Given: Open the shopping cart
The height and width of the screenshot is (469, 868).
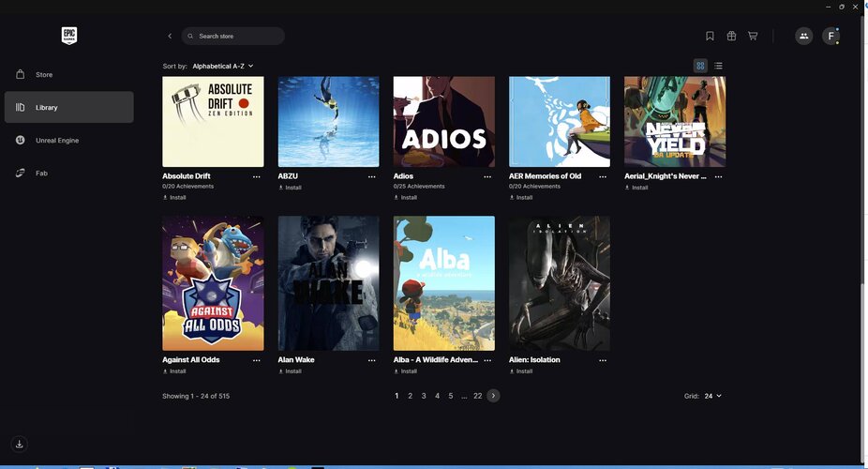Looking at the screenshot, I should [753, 36].
